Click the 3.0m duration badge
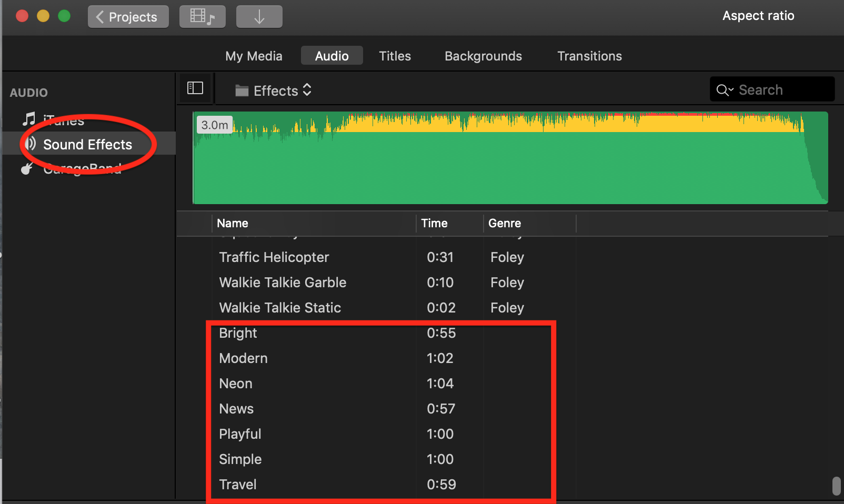844x504 pixels. coord(215,125)
